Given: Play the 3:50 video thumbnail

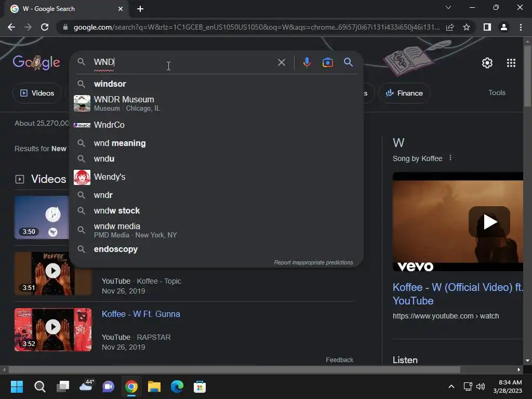Looking at the screenshot, I should [x=42, y=217].
